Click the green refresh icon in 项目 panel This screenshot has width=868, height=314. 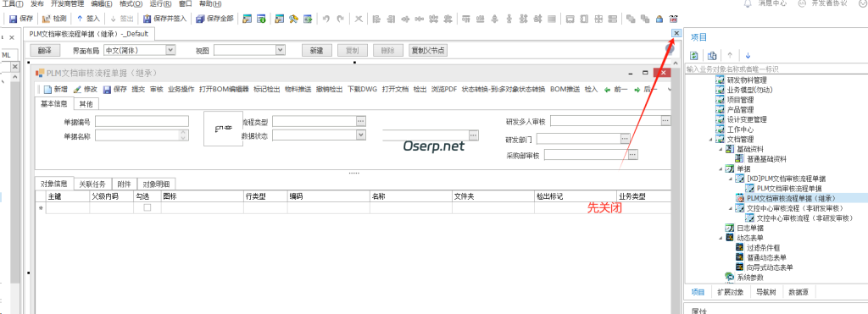click(x=693, y=55)
